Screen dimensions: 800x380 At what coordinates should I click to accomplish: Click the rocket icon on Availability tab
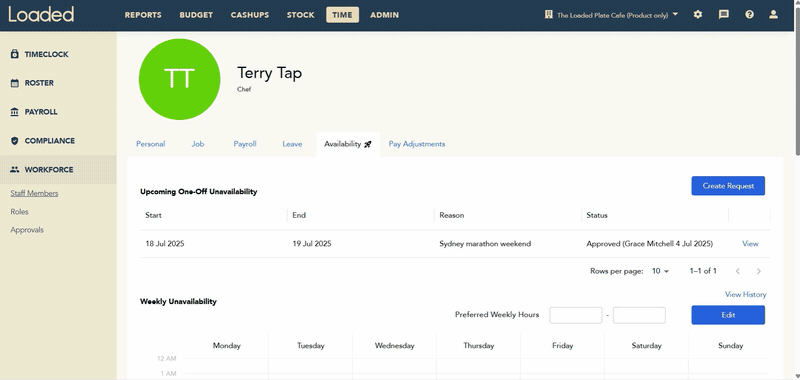pos(368,144)
